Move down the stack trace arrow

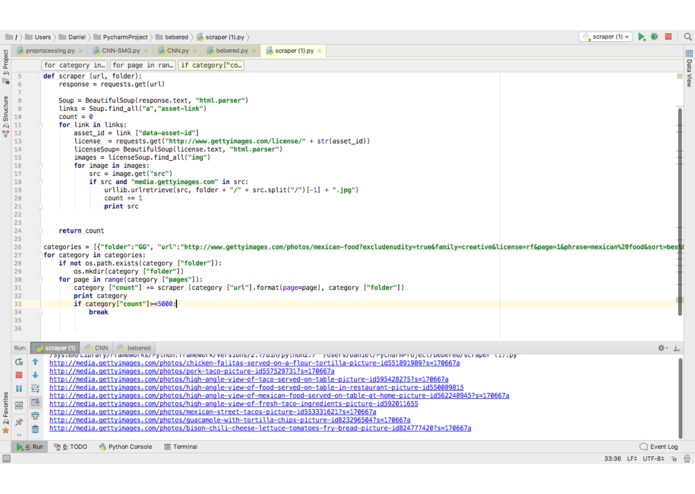pos(35,375)
